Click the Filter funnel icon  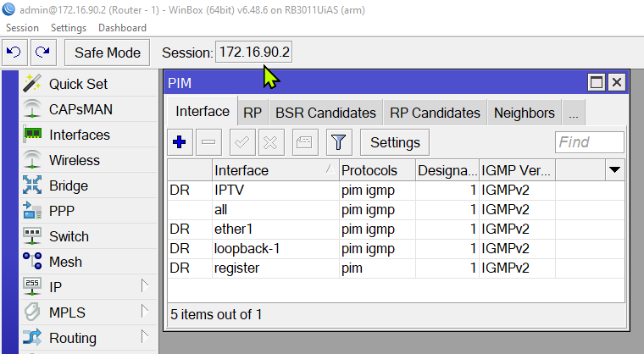click(338, 142)
